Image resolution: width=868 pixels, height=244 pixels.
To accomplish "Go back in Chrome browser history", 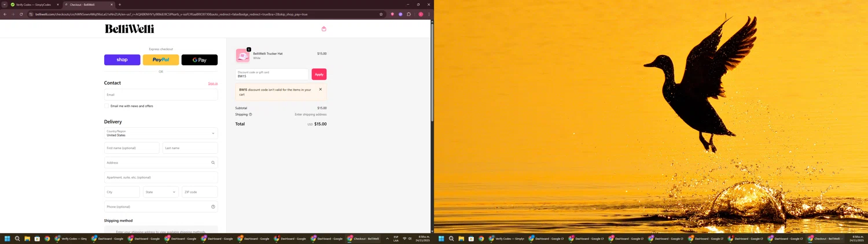I will point(5,14).
